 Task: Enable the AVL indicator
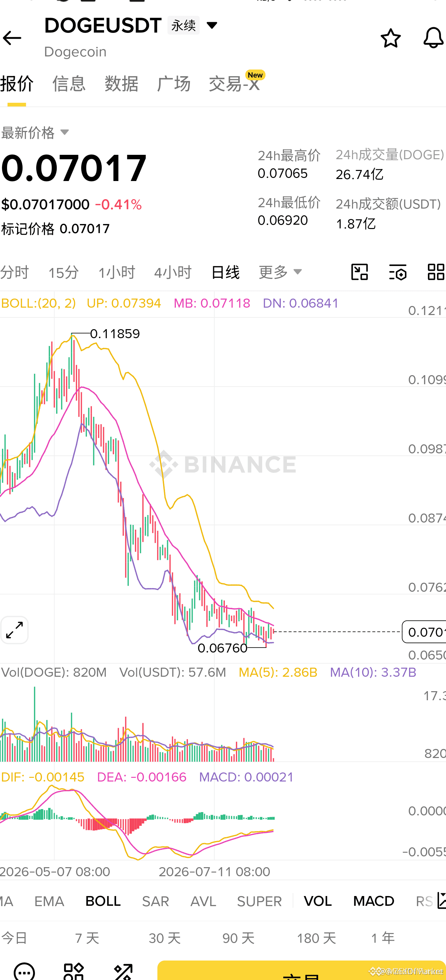click(x=203, y=901)
